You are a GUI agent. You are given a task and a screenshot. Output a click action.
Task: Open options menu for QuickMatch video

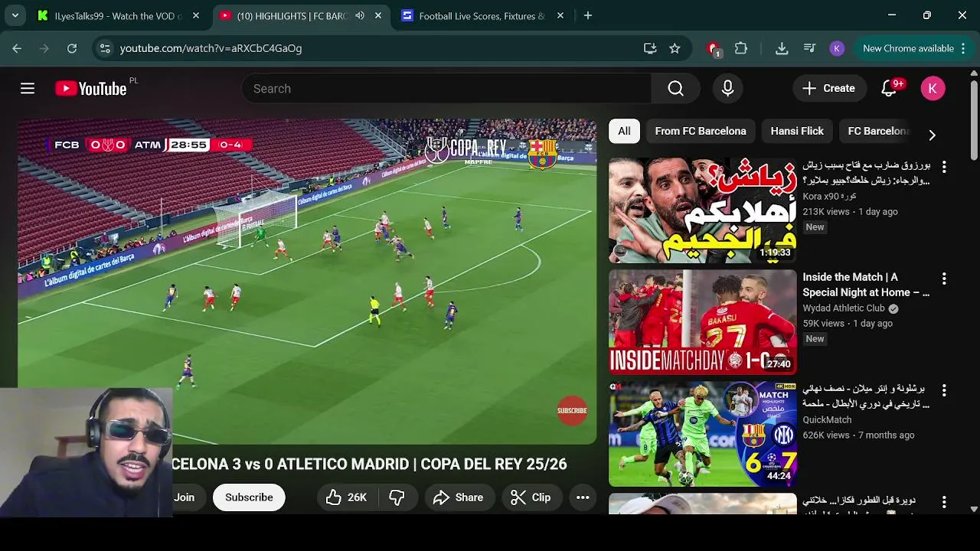click(944, 390)
